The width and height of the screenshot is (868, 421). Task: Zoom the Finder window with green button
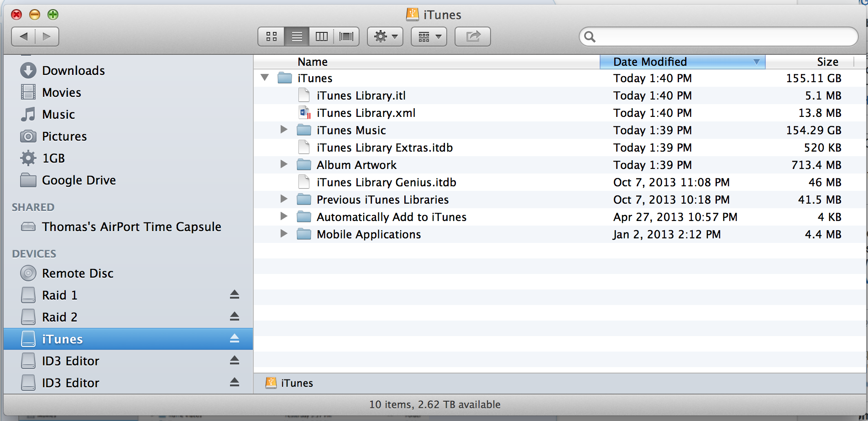click(53, 15)
